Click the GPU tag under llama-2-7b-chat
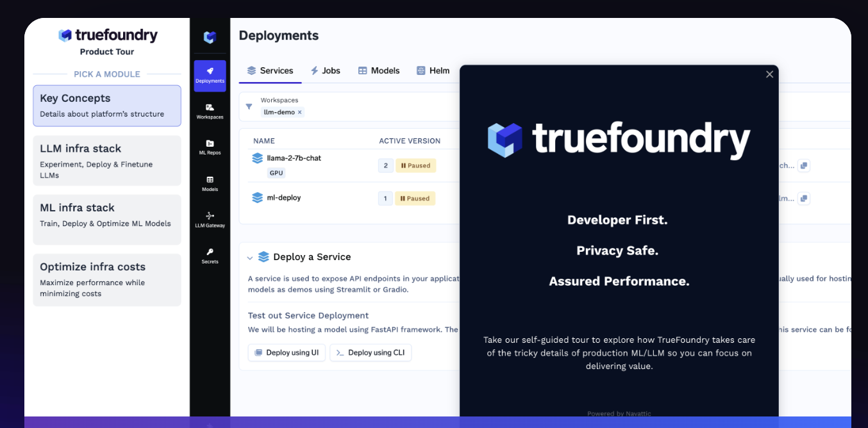The image size is (868, 428). pos(276,173)
